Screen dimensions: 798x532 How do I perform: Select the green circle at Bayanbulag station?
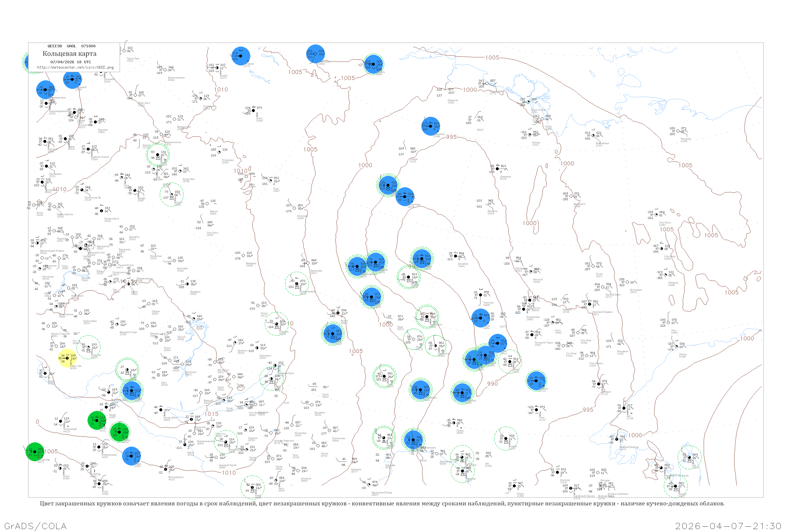click(x=35, y=452)
